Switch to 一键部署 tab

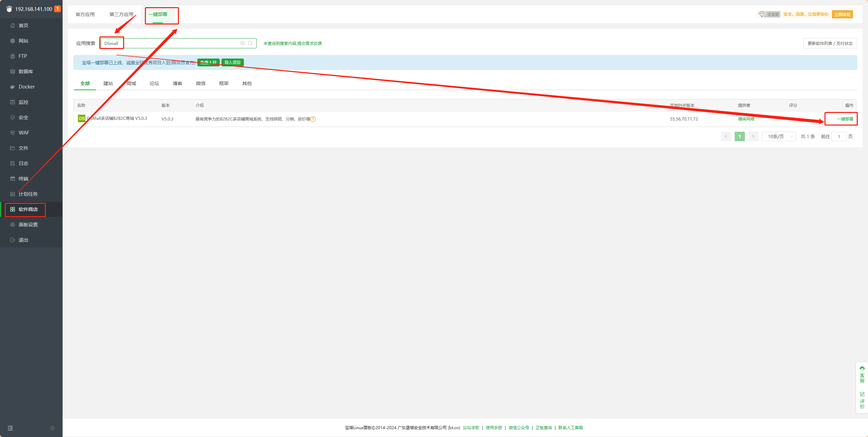click(158, 14)
